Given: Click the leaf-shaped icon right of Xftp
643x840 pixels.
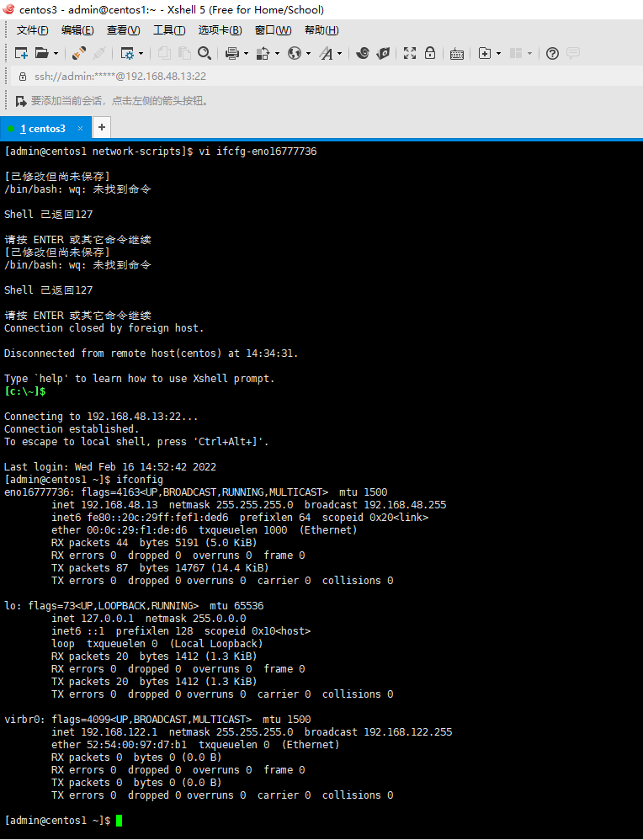Looking at the screenshot, I should pos(383,53).
